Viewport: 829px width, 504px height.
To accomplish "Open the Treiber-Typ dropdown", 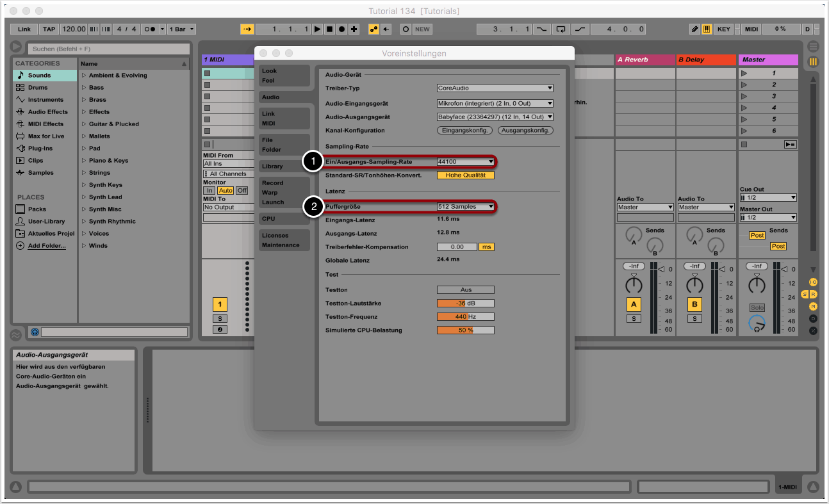I will tap(495, 88).
